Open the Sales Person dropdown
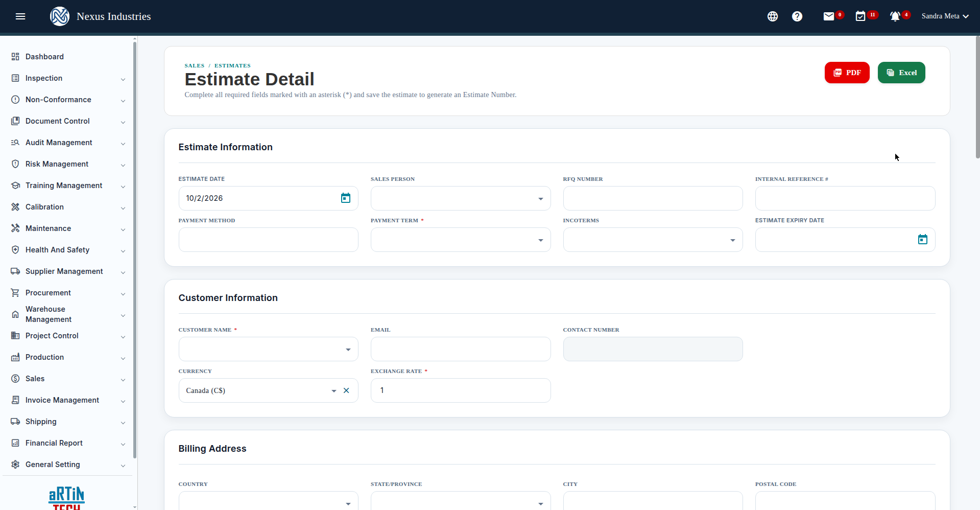Image resolution: width=980 pixels, height=510 pixels. 461,198
